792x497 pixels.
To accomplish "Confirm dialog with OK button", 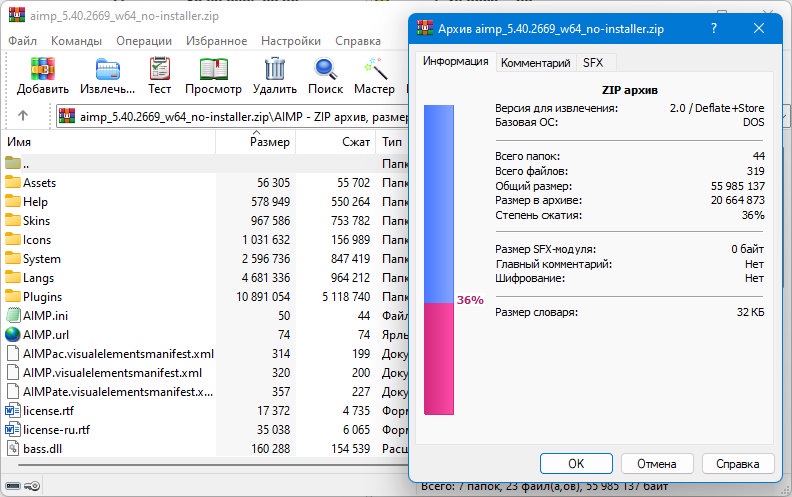I will pyautogui.click(x=576, y=463).
